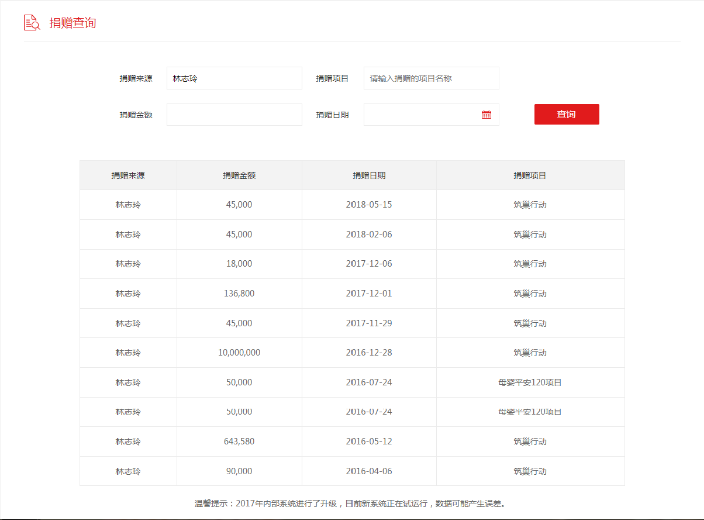The height and width of the screenshot is (520, 704).
Task: Select the 136,800 amount cell
Action: [239, 294]
